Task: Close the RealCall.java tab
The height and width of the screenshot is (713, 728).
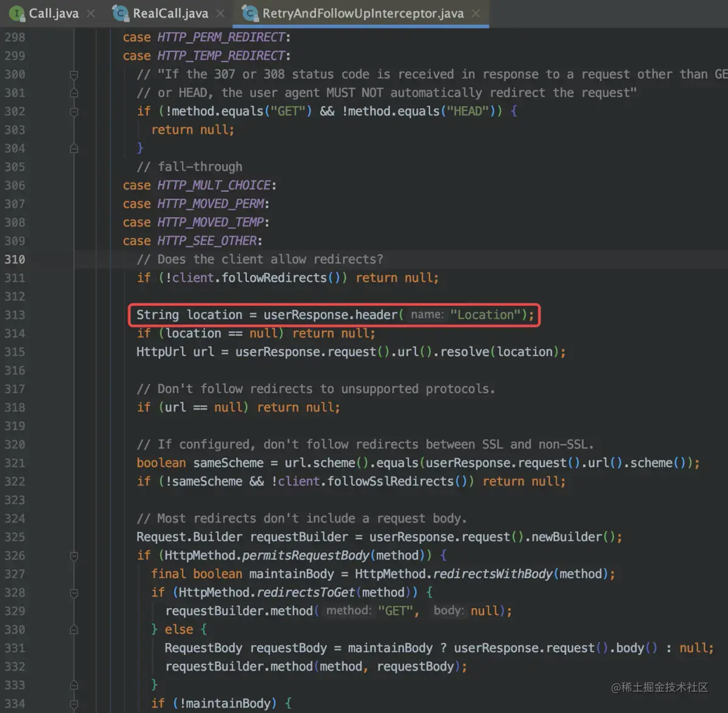Action: [220, 13]
